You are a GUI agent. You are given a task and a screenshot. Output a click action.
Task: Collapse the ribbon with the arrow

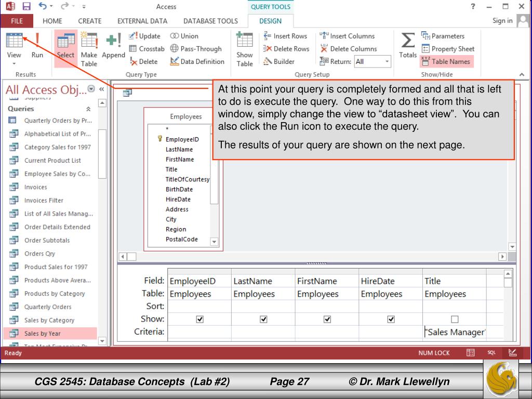click(x=522, y=74)
